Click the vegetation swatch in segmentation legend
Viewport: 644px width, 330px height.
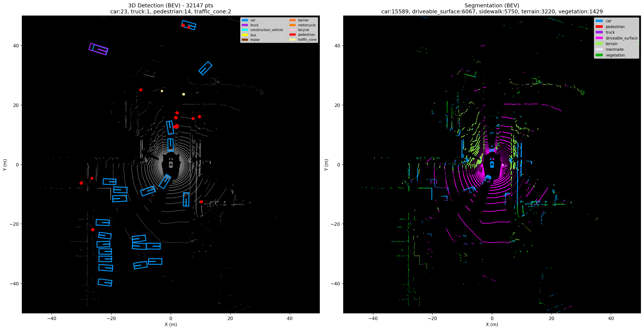[599, 55]
